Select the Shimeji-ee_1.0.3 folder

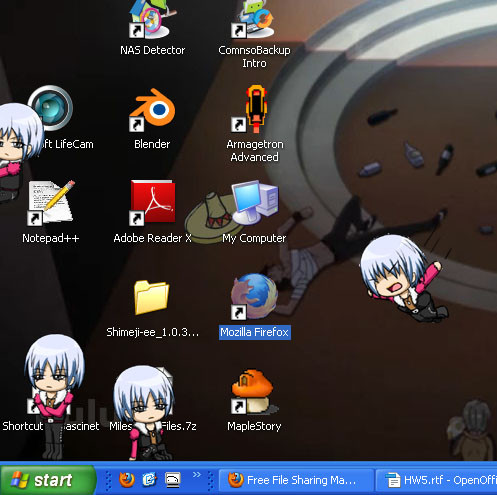[152, 297]
